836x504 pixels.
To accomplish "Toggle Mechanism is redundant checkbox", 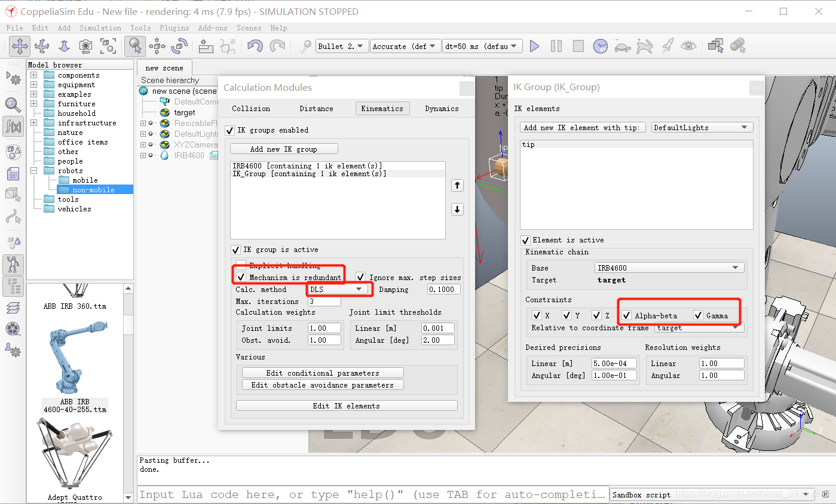I will 241,277.
